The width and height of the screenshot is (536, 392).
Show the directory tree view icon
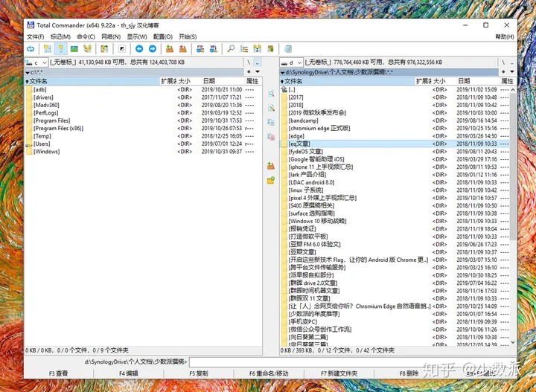tap(88, 49)
